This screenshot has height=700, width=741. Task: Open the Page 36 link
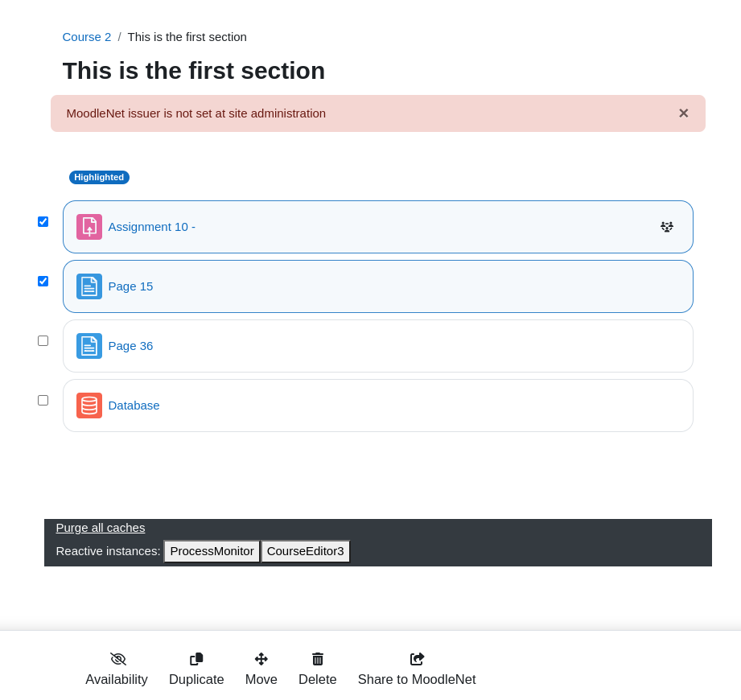(130, 346)
